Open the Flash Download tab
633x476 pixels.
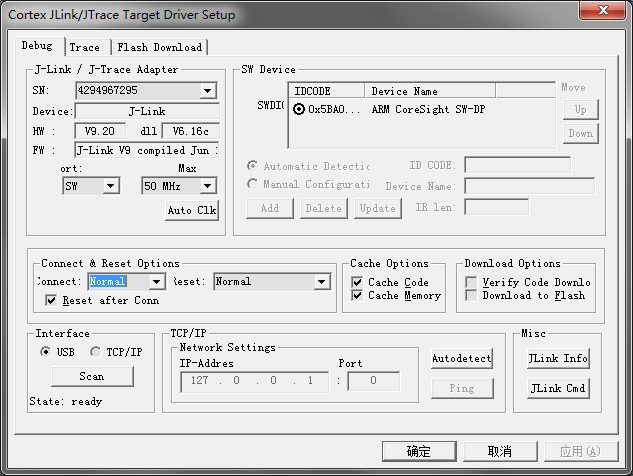(x=159, y=47)
